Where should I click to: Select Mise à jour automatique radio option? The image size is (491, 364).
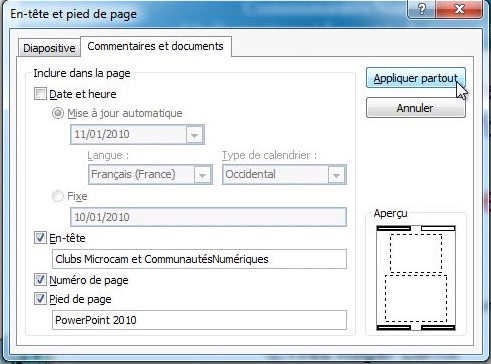[58, 113]
